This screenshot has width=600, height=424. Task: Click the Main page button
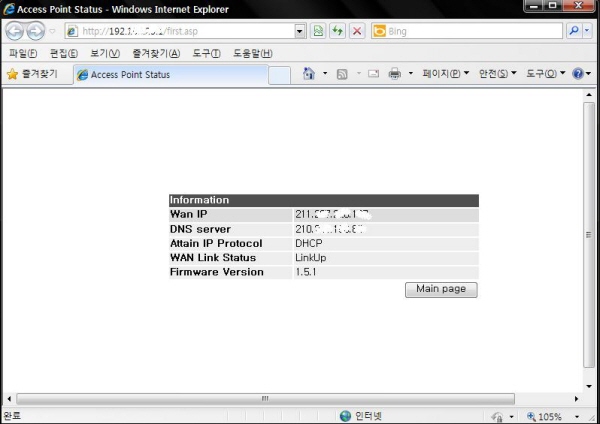(x=441, y=289)
